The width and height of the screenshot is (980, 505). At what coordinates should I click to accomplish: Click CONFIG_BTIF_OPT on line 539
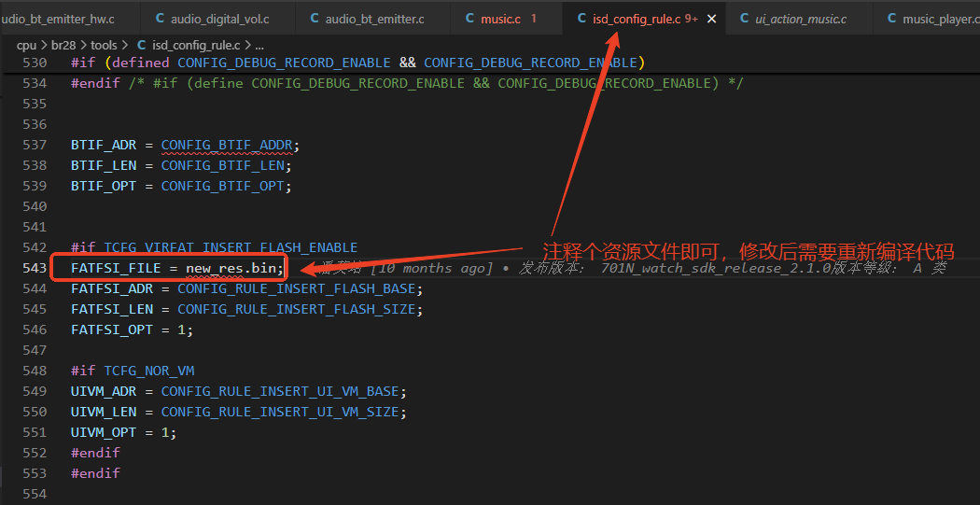pos(222,187)
